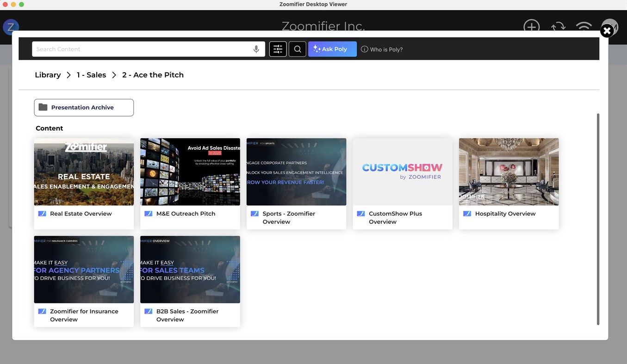Click the info icon next to Who is Poly

tap(365, 49)
